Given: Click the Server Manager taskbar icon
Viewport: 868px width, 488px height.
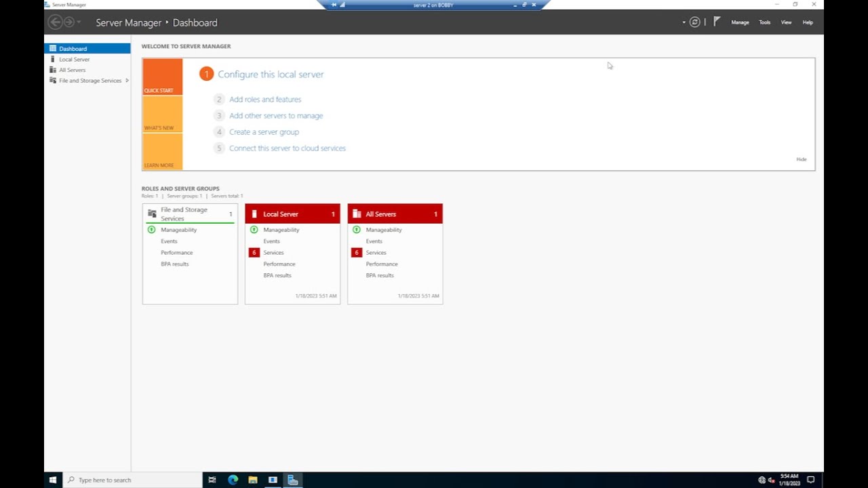Looking at the screenshot, I should (293, 480).
